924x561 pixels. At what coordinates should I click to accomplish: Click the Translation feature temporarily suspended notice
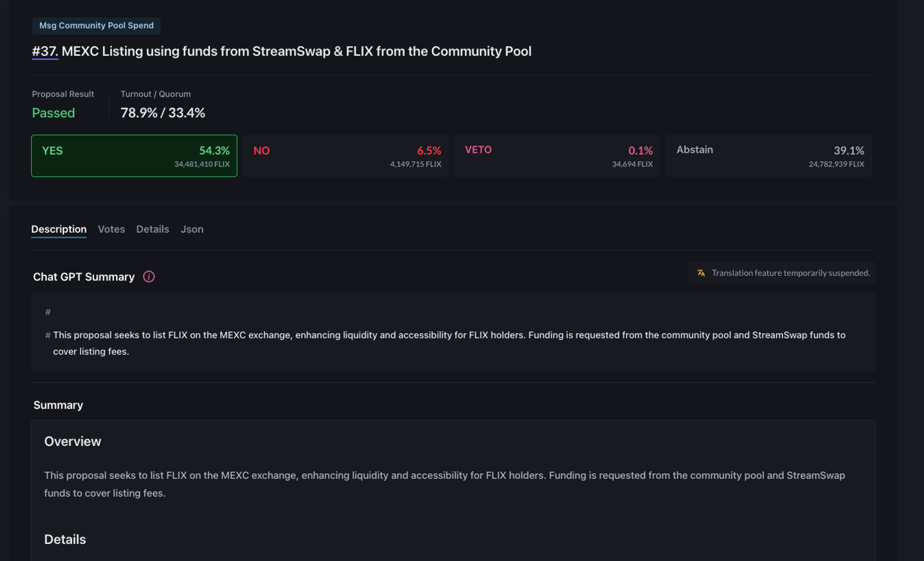tap(782, 273)
